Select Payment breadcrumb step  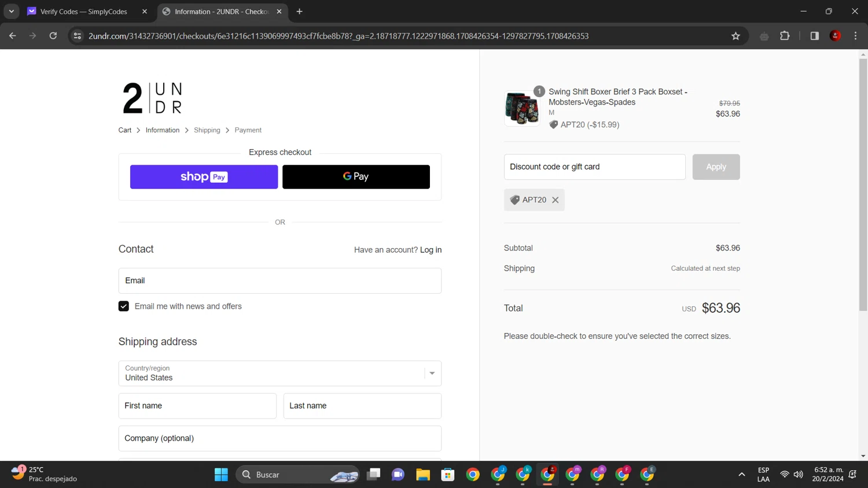[248, 130]
